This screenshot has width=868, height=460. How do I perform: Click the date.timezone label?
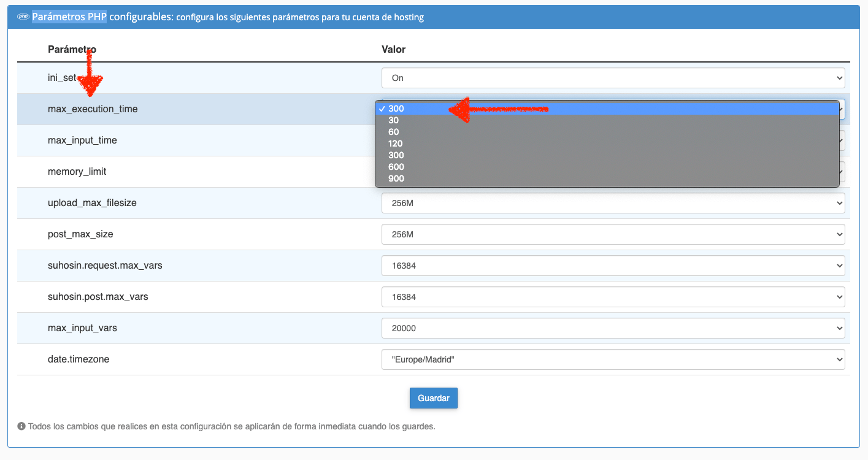coord(79,359)
